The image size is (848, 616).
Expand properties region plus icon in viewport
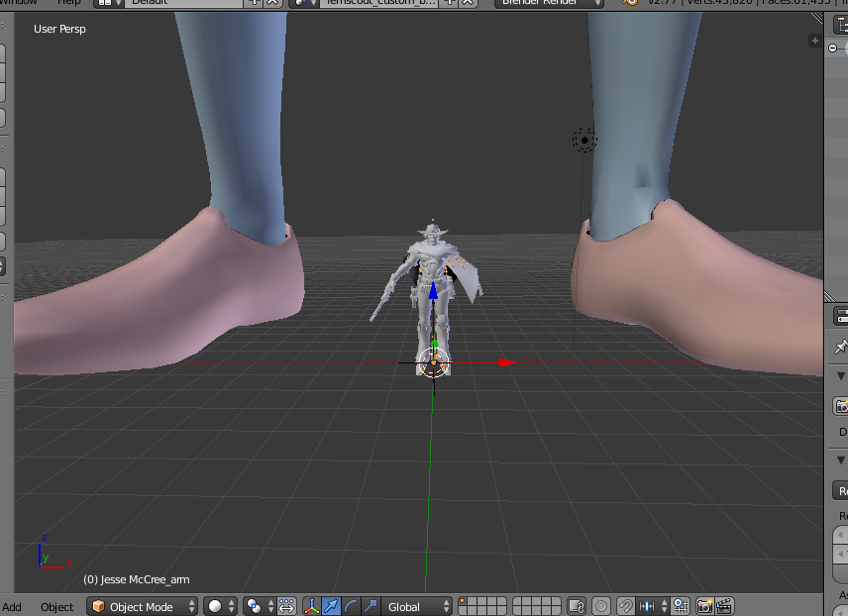(815, 41)
